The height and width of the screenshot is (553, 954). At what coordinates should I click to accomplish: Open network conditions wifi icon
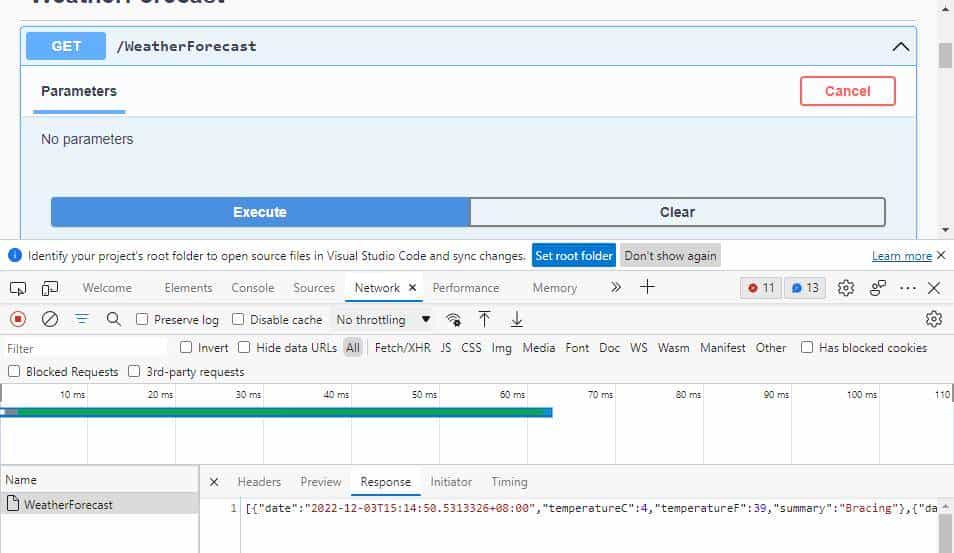[453, 319]
